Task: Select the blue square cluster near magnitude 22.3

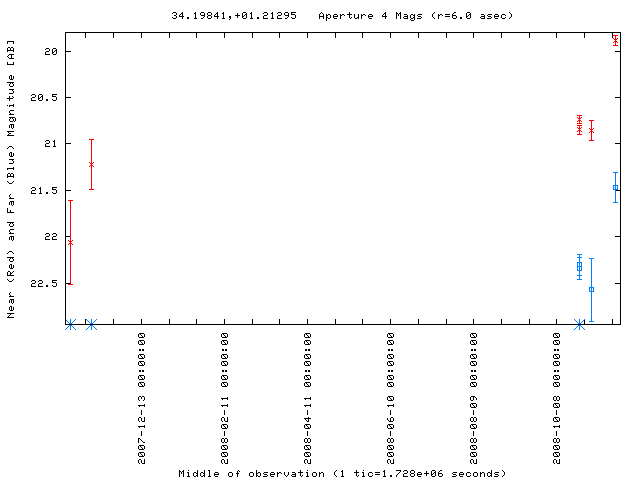Action: [580, 267]
